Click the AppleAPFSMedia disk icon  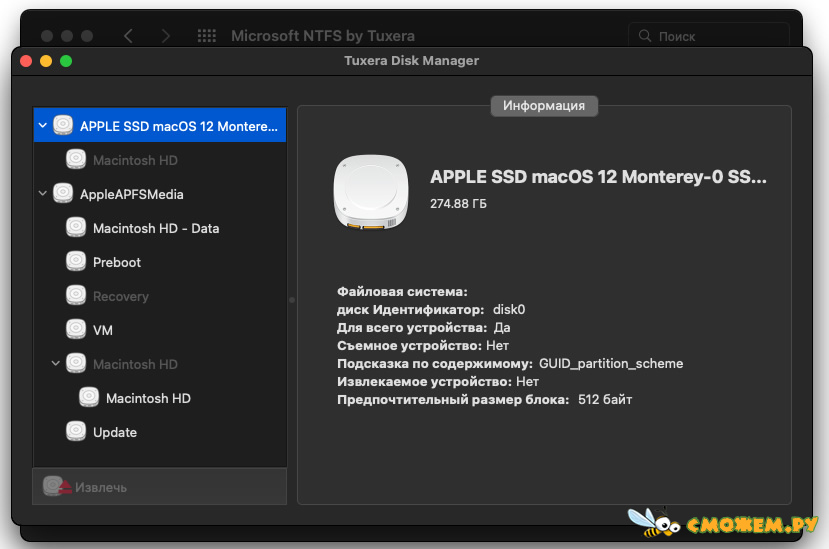coord(63,194)
